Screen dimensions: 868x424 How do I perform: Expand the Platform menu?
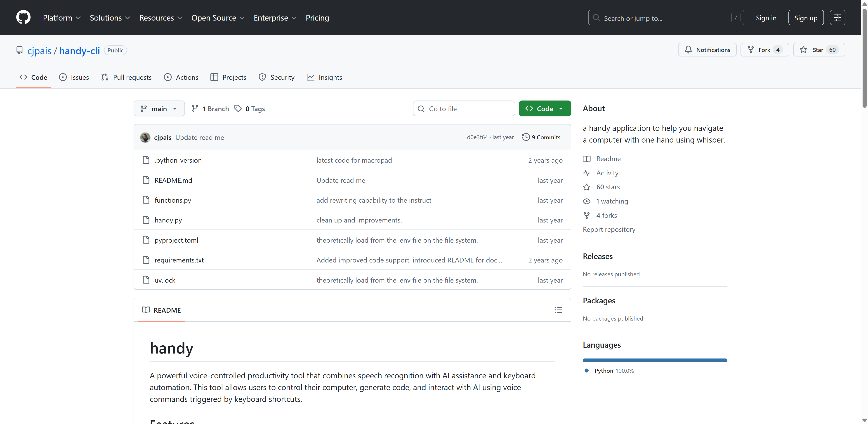62,18
